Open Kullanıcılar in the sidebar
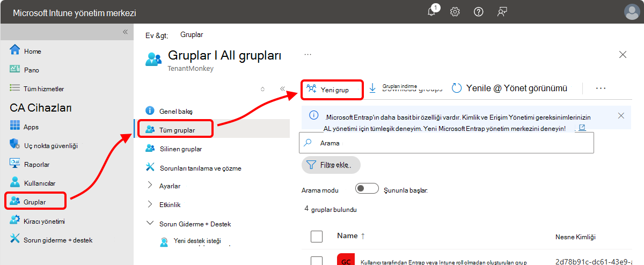Screen dimensions: 644x265 point(39,183)
